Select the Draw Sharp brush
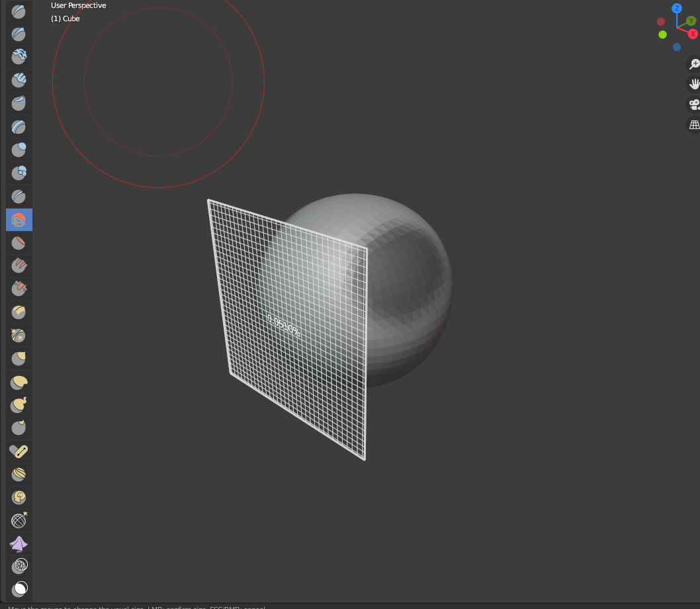The height and width of the screenshot is (609, 700). point(19,34)
